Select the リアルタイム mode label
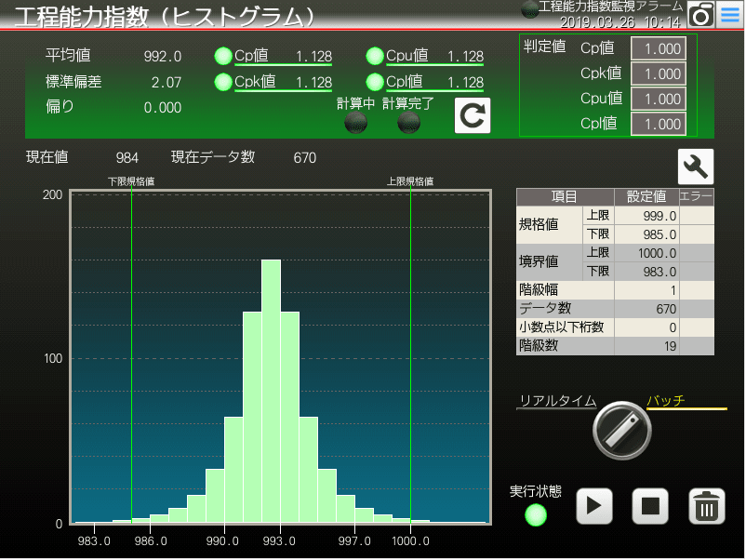This screenshot has width=746, height=560. coord(557,401)
